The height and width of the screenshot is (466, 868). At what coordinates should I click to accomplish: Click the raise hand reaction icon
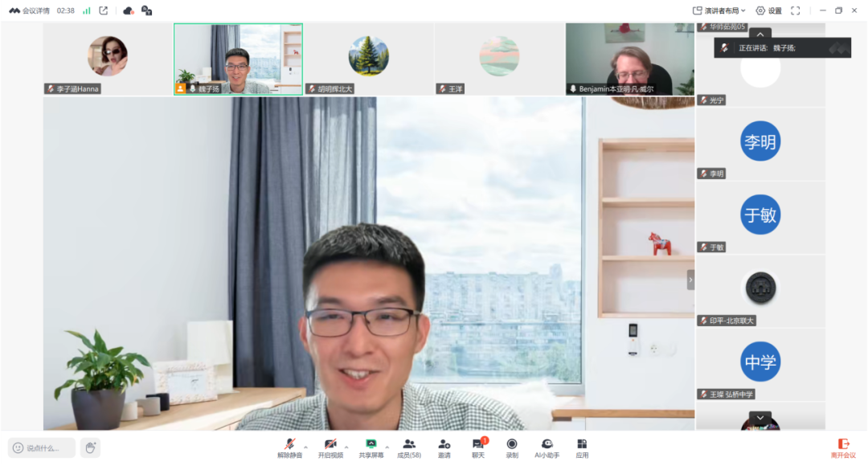pyautogui.click(x=91, y=448)
